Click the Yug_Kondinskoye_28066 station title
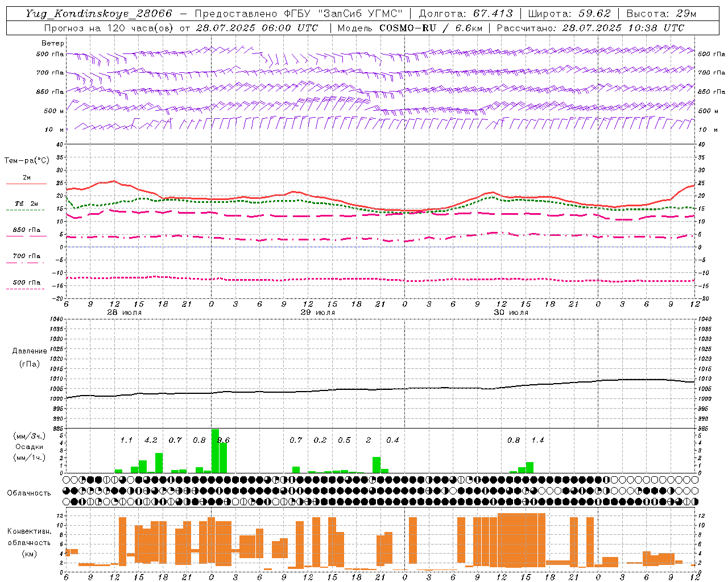The width and height of the screenshot is (728, 582). [x=99, y=14]
